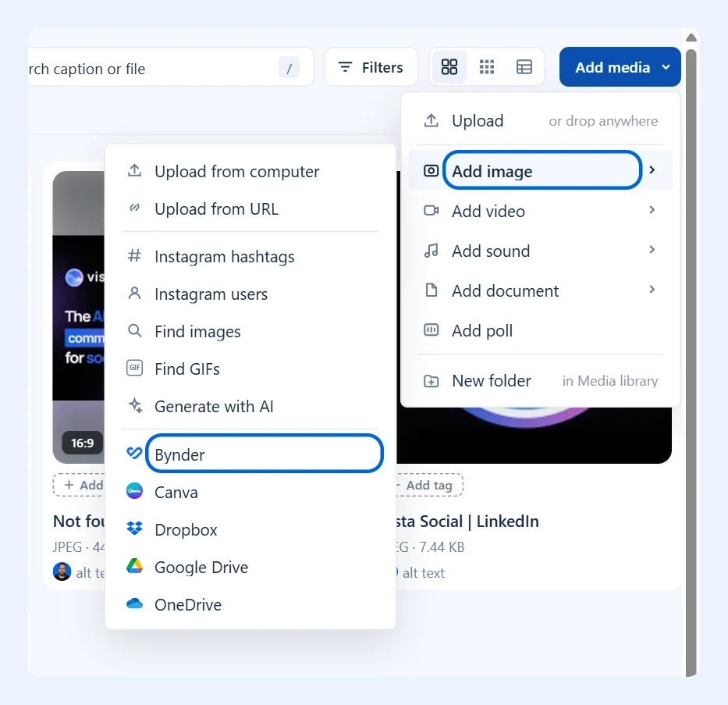The width and height of the screenshot is (728, 705).
Task: Click the page icon for Add document
Action: tap(431, 290)
